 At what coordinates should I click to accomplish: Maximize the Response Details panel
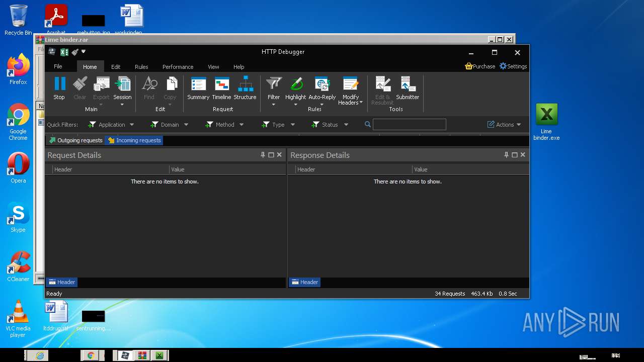(515, 155)
